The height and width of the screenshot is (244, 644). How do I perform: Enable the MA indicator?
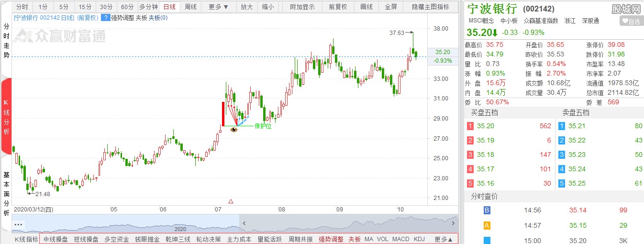point(369,239)
